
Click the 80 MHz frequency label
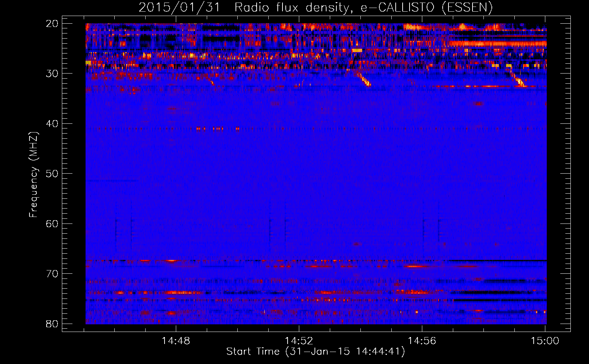pos(52,324)
